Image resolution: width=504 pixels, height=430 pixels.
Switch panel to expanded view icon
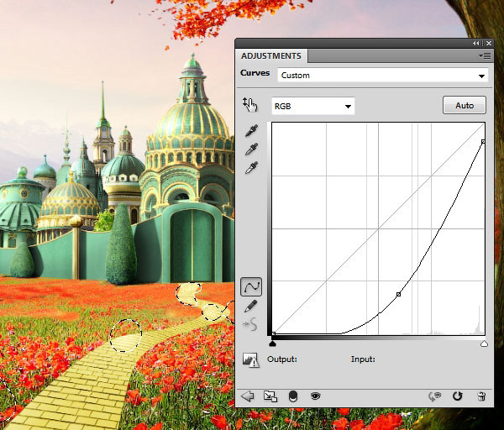tap(270, 396)
